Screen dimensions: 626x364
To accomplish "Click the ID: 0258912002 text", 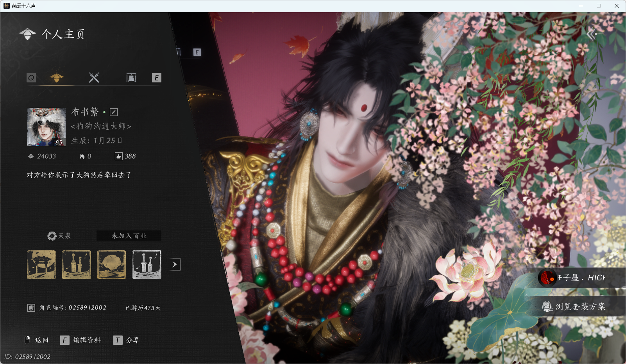I will click(x=27, y=357).
